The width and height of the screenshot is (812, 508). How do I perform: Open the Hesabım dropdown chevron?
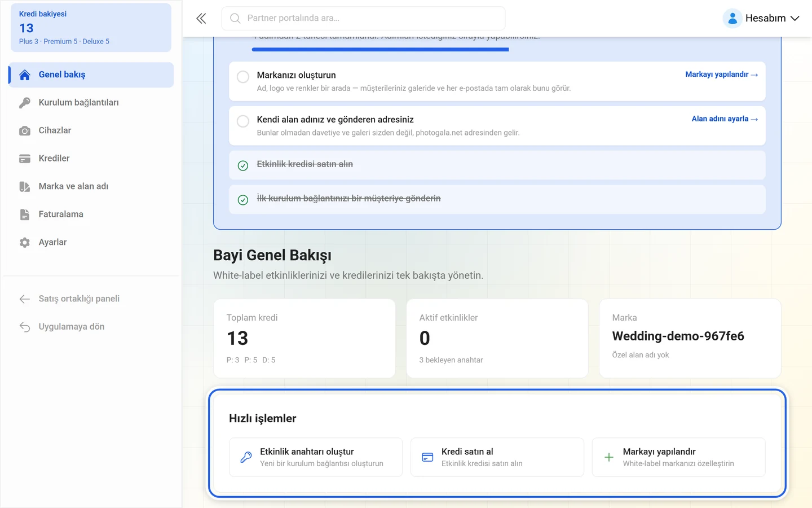click(795, 19)
